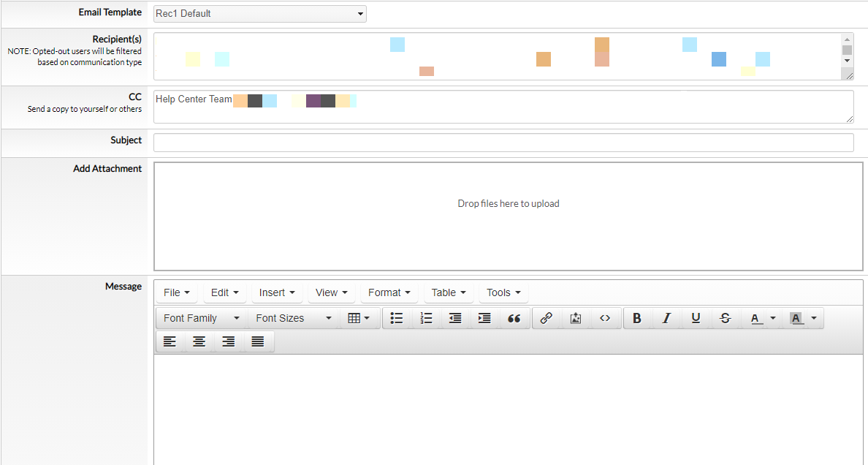Click recipients scrollbar up arrow
The width and height of the screenshot is (868, 465).
(847, 39)
